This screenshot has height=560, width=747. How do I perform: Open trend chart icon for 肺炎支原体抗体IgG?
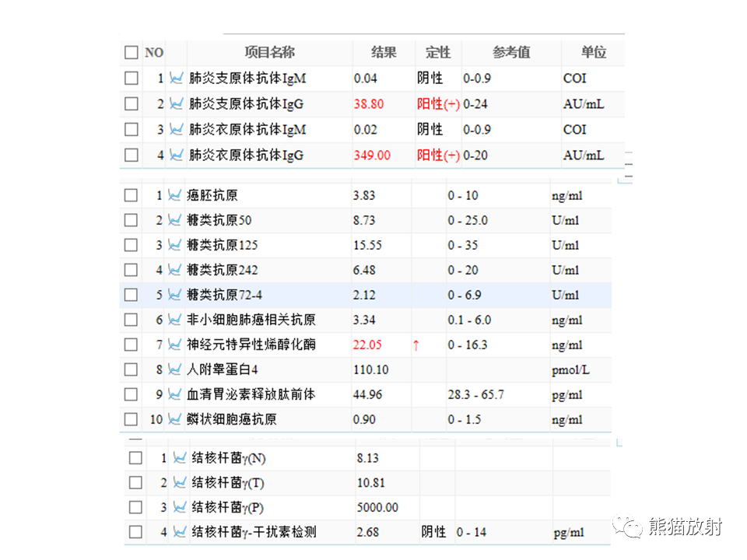[177, 103]
